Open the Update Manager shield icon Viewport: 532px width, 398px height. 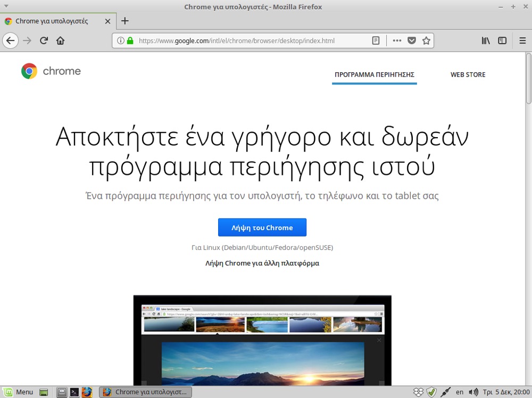[431, 392]
